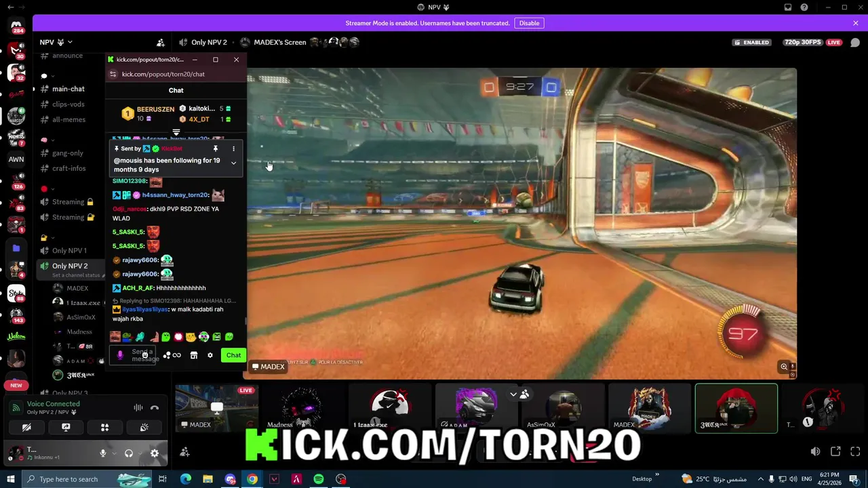The height and width of the screenshot is (488, 868).
Task: Click the Voice Connected status text
Action: [53, 404]
